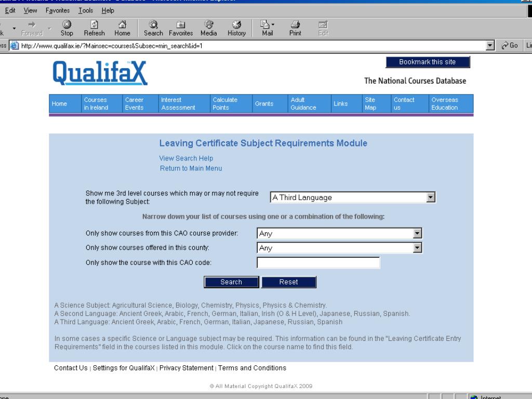Select Site Map navigation tab
The height and width of the screenshot is (399, 532).
tap(376, 104)
